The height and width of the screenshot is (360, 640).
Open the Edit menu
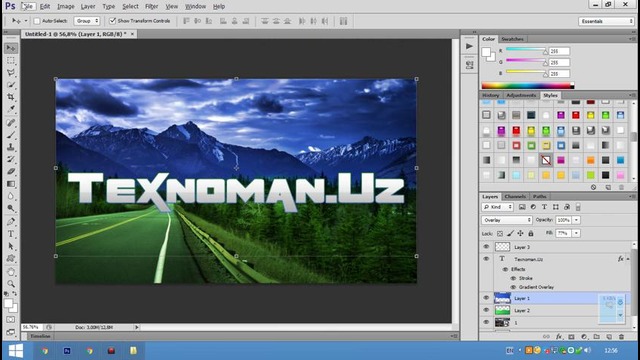pos(45,7)
